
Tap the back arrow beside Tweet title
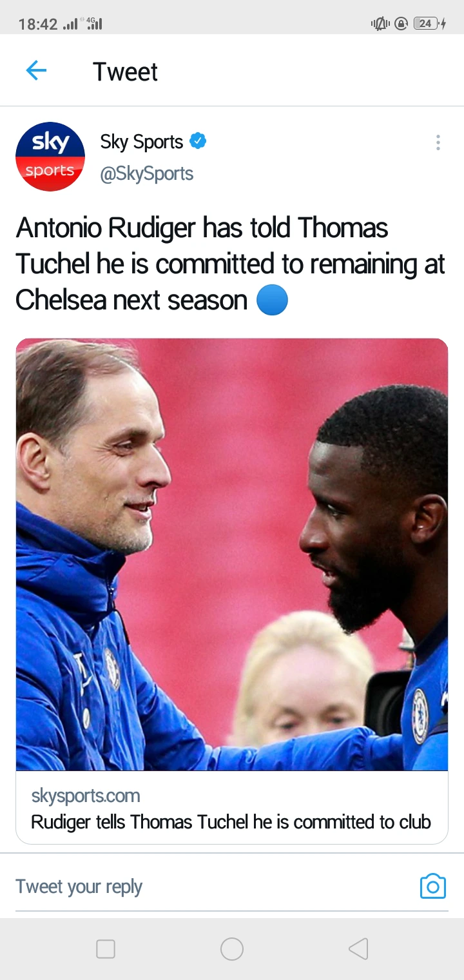tap(36, 71)
